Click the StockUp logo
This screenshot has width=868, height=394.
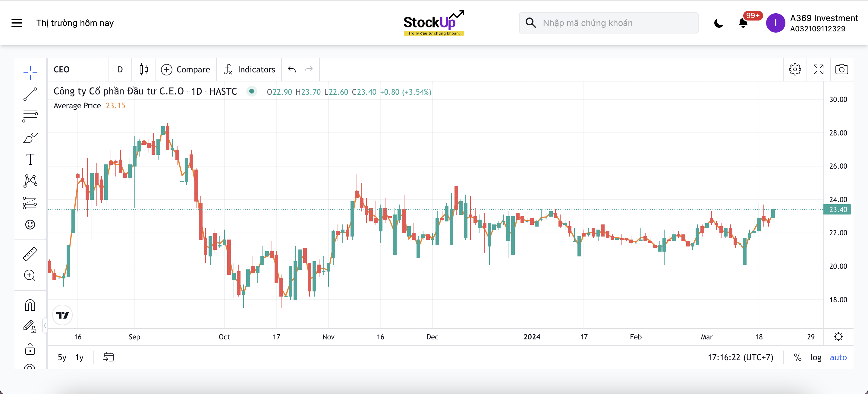tap(434, 23)
